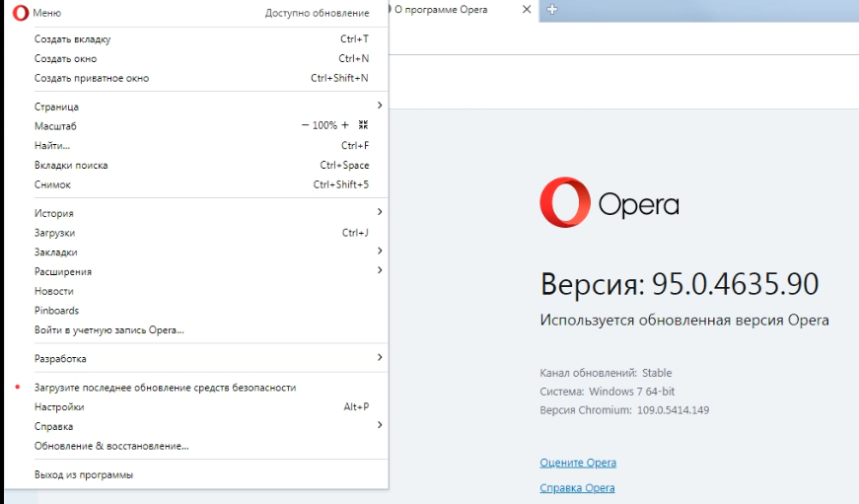
Task: Click Система: Windows 7 64-bit text
Action: point(607,392)
